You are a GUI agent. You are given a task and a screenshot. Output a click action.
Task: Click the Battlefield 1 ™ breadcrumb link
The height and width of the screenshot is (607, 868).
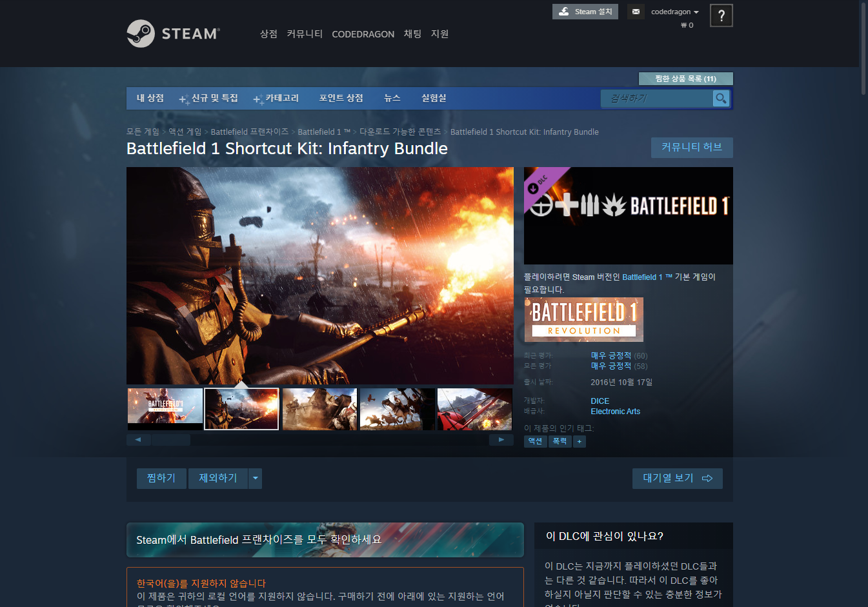coord(324,132)
